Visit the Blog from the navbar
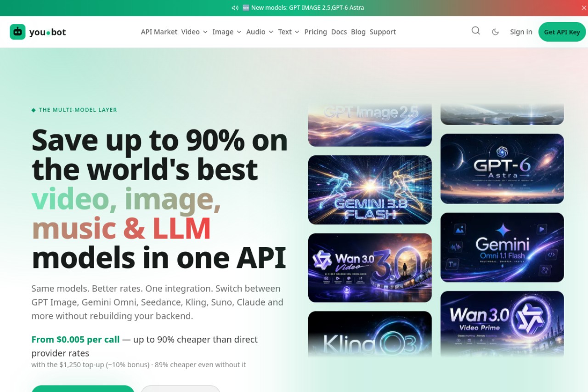Viewport: 588px width, 392px height. pos(358,32)
